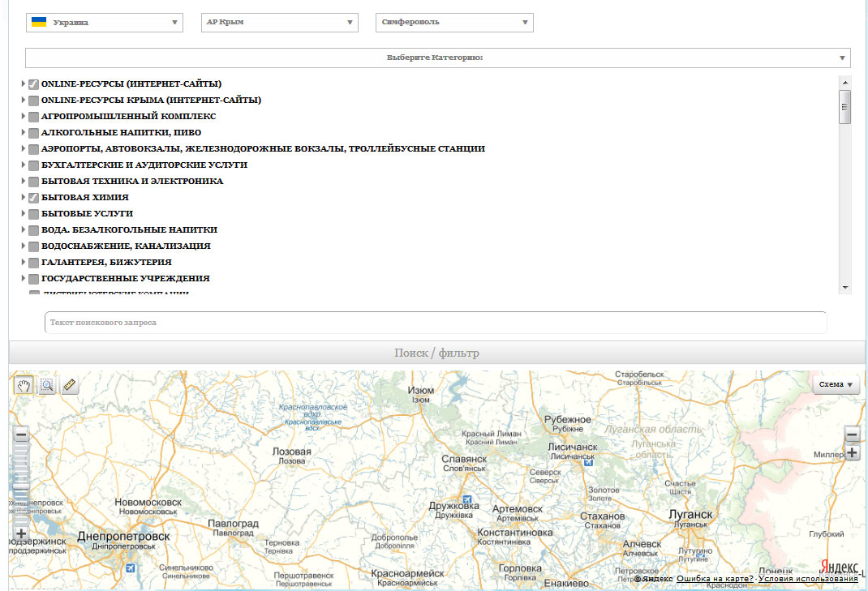Viewport: 868px width, 591px height.
Task: Open the Условия использования link
Action: 808,579
